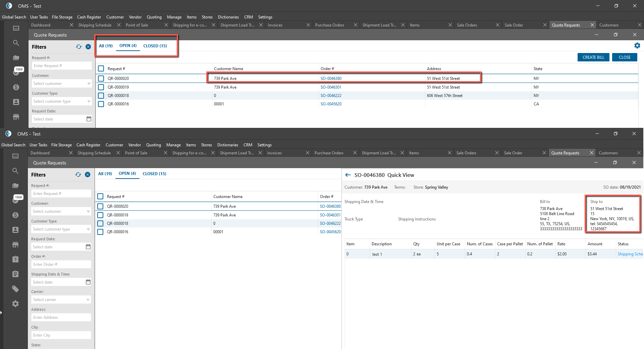Check QR-0000018 in the list showing 606 West 57th Street
Screen dimensions: 644x349
101,96
